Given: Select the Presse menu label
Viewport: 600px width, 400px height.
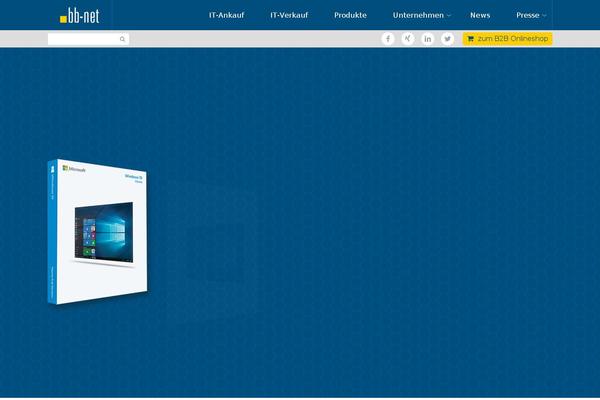Looking at the screenshot, I should pos(528,15).
